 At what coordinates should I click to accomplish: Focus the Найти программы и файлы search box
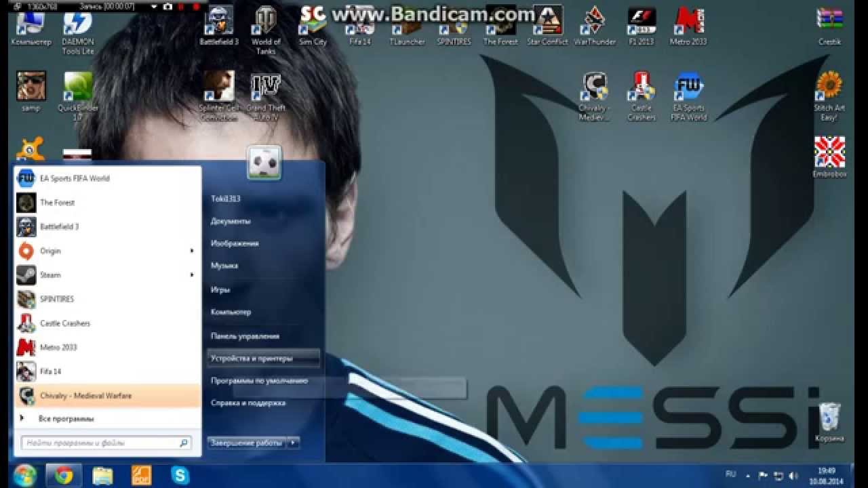[106, 443]
